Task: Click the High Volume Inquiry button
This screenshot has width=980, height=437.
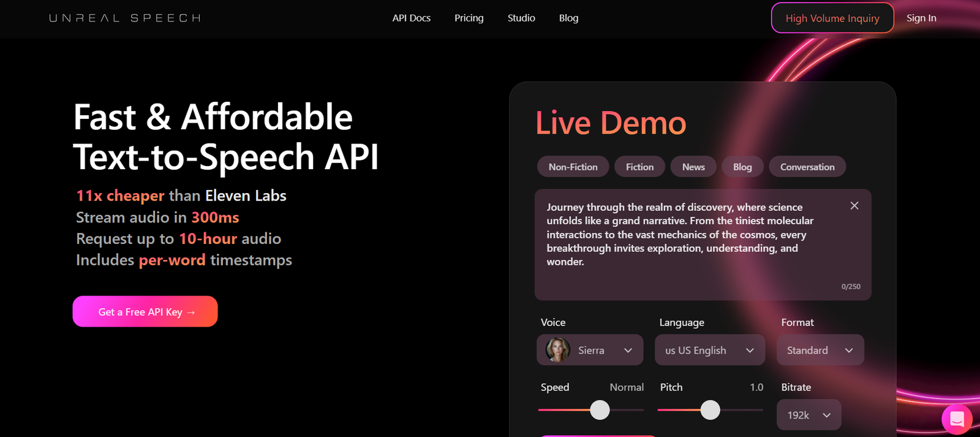Action: click(832, 18)
